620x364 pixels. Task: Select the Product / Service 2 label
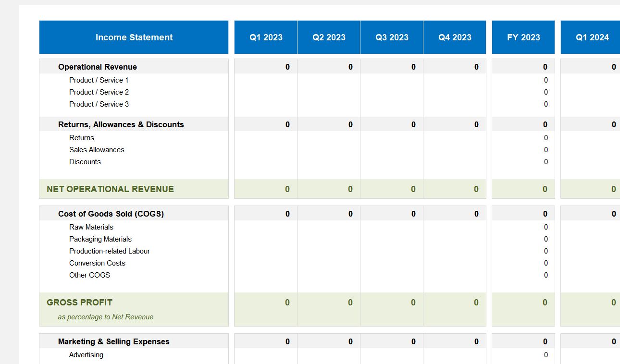[x=99, y=92]
